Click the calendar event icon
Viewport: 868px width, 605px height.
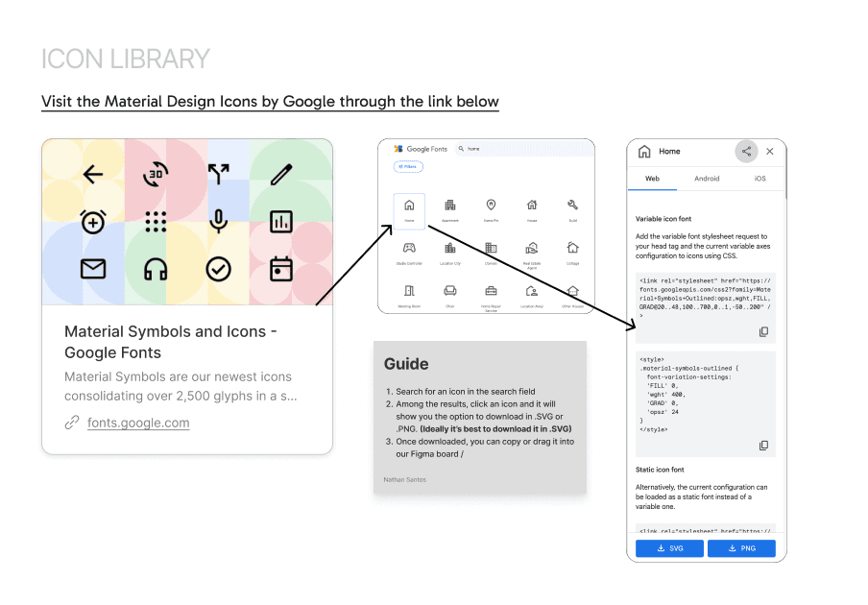coord(281,270)
